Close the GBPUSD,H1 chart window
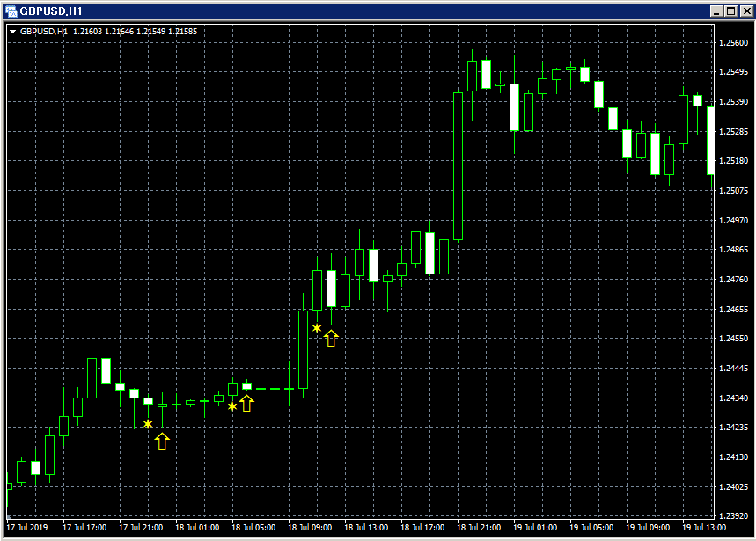 click(748, 11)
